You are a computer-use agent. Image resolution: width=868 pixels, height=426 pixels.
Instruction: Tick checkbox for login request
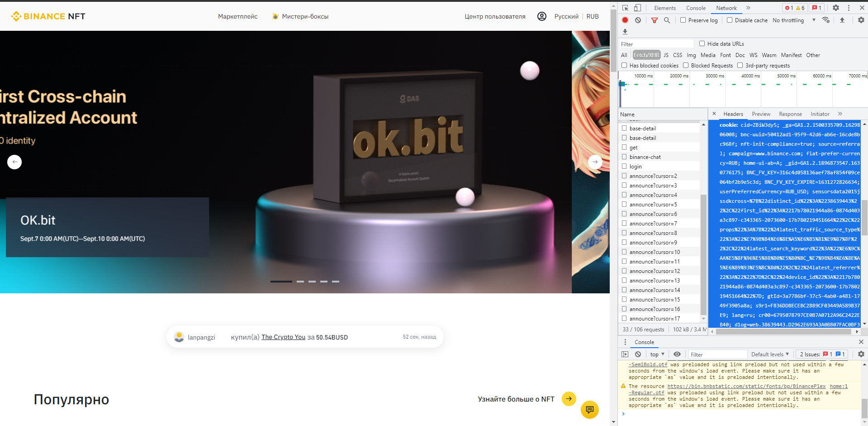click(624, 166)
